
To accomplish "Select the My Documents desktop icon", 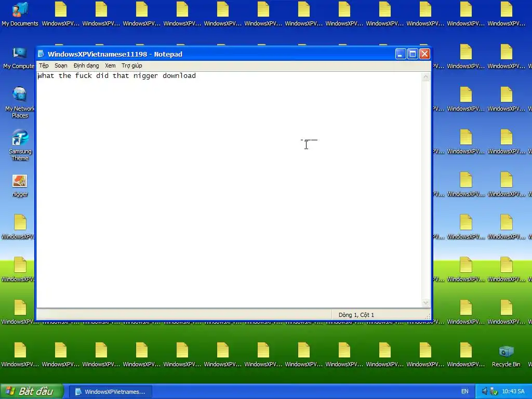I will pos(20,14).
